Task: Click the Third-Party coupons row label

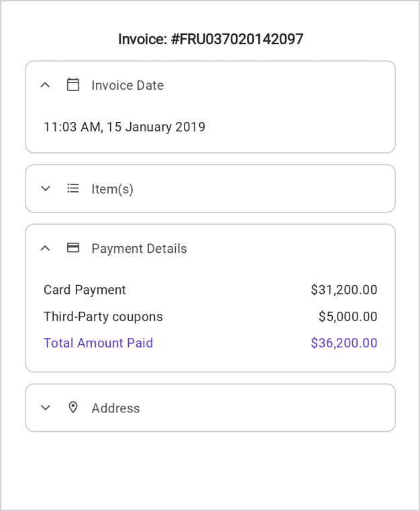Action: (103, 317)
